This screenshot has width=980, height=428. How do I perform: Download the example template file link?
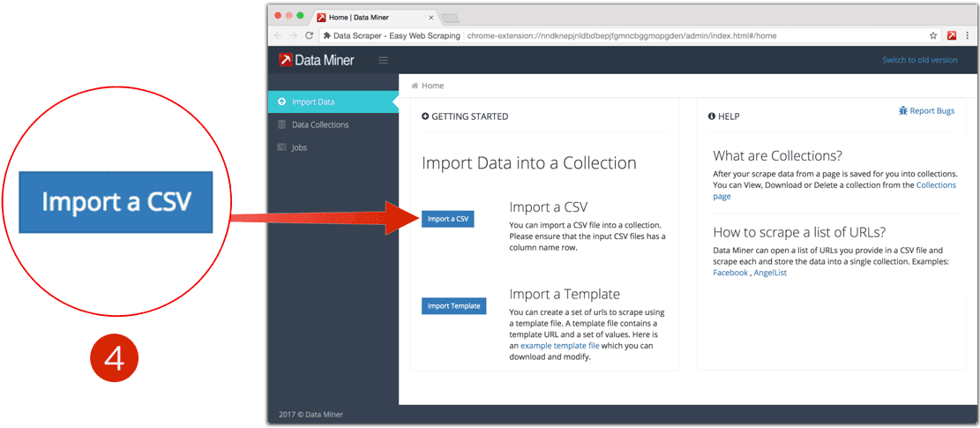pos(560,346)
